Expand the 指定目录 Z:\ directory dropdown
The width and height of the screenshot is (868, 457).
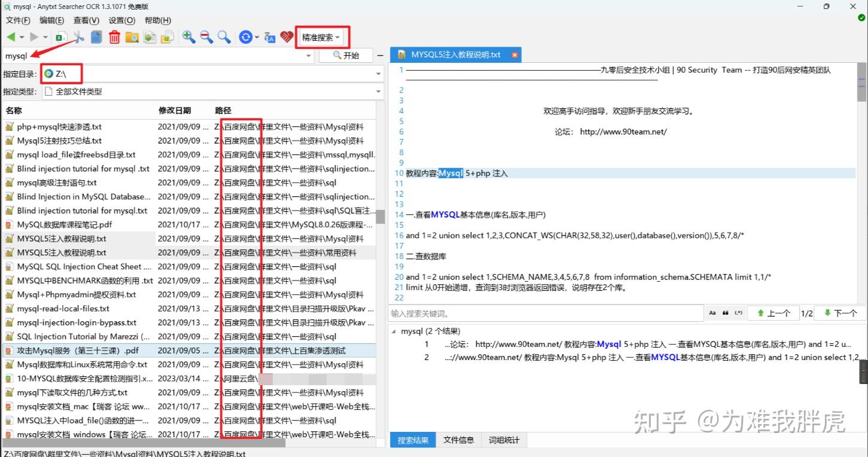point(378,74)
